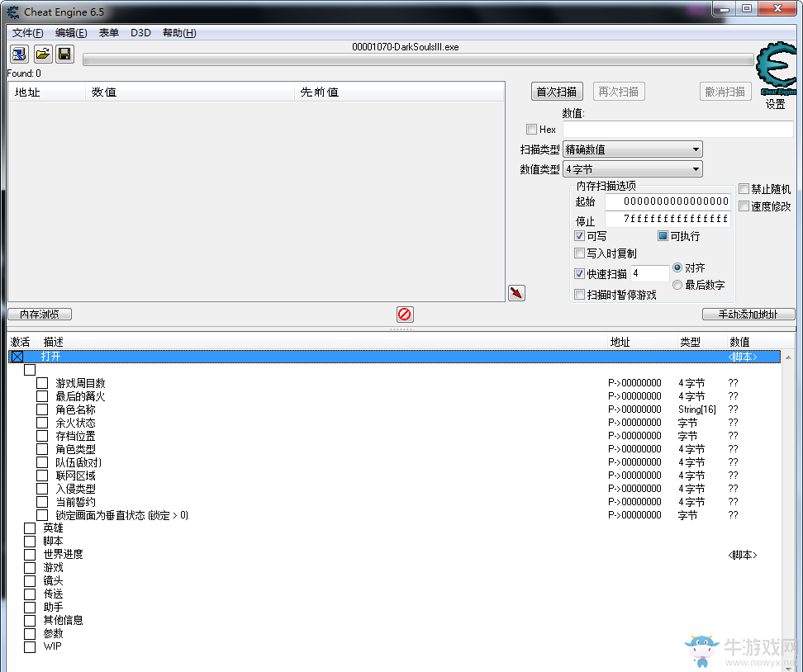The height and width of the screenshot is (672, 803).
Task: Open the 编辑(E) menu
Action: [x=71, y=33]
